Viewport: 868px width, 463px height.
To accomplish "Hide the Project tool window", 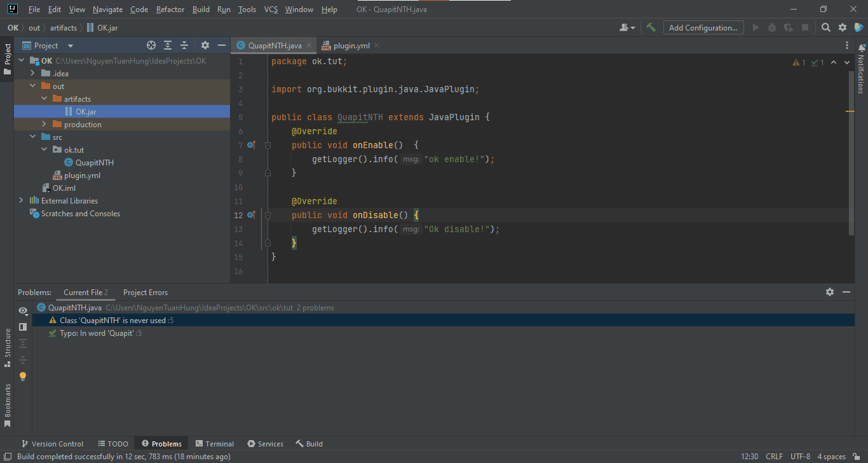I will click(222, 45).
